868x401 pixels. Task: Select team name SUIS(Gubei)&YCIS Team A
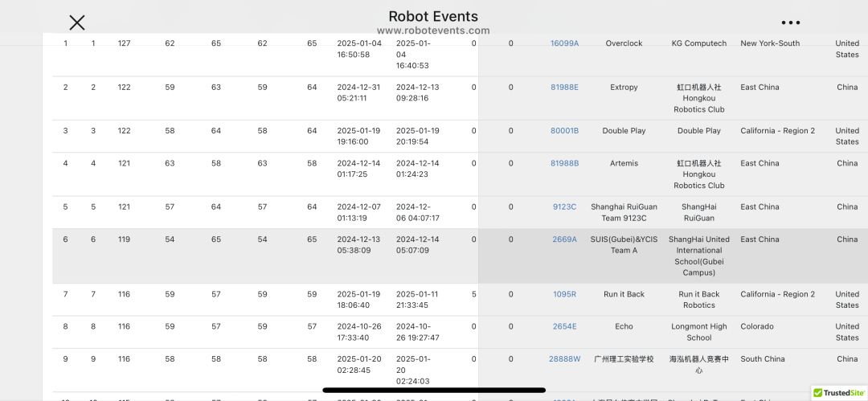tap(624, 245)
